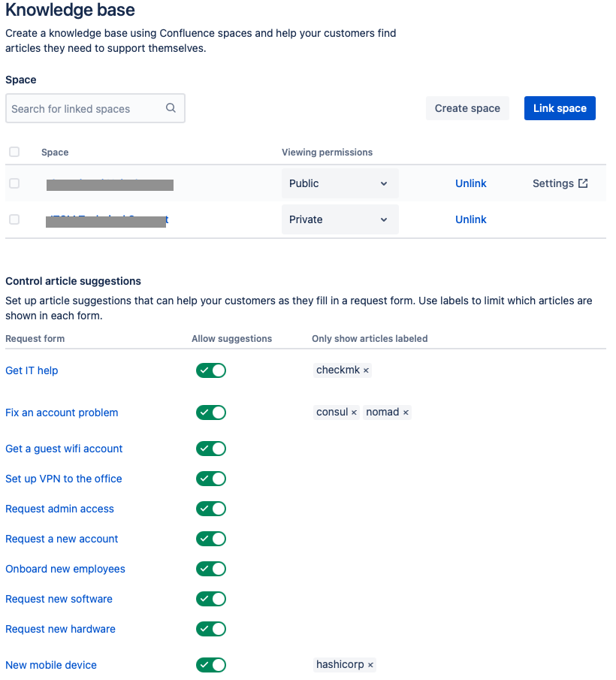Open Settings via the external link icon

pyautogui.click(x=582, y=183)
